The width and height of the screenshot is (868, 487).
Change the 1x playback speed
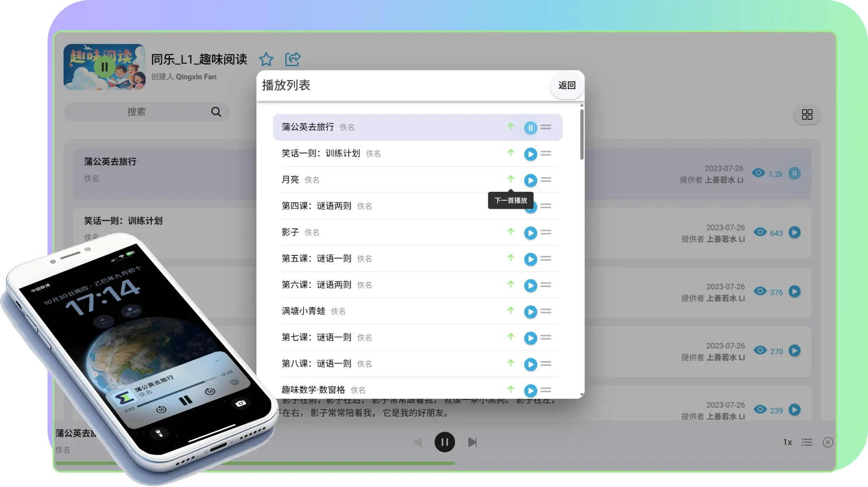pyautogui.click(x=787, y=442)
